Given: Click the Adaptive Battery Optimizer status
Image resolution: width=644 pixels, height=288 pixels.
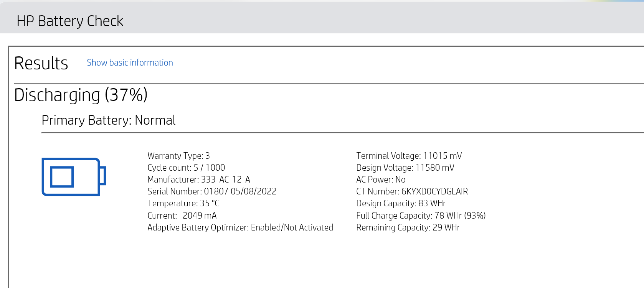Looking at the screenshot, I should point(240,227).
